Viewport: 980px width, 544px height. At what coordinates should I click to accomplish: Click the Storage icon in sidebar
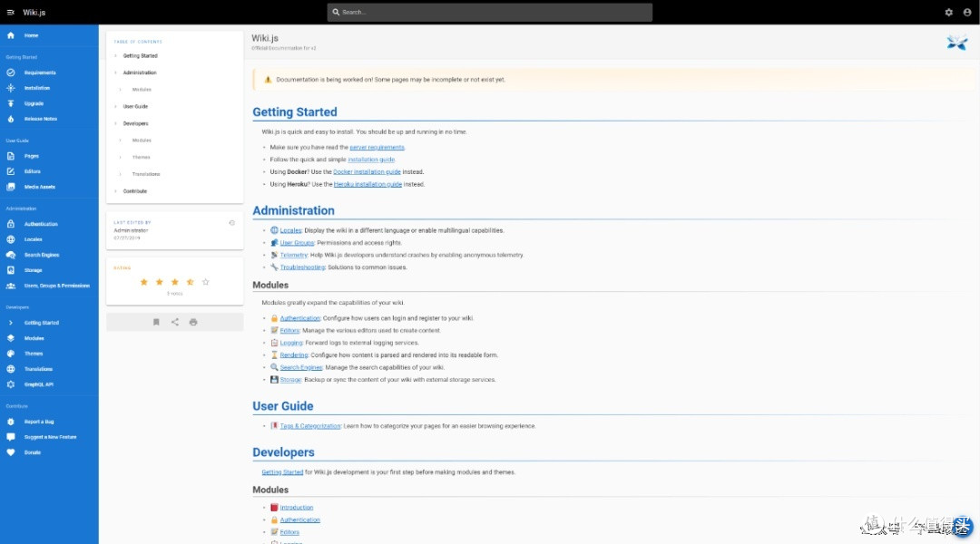(11, 270)
